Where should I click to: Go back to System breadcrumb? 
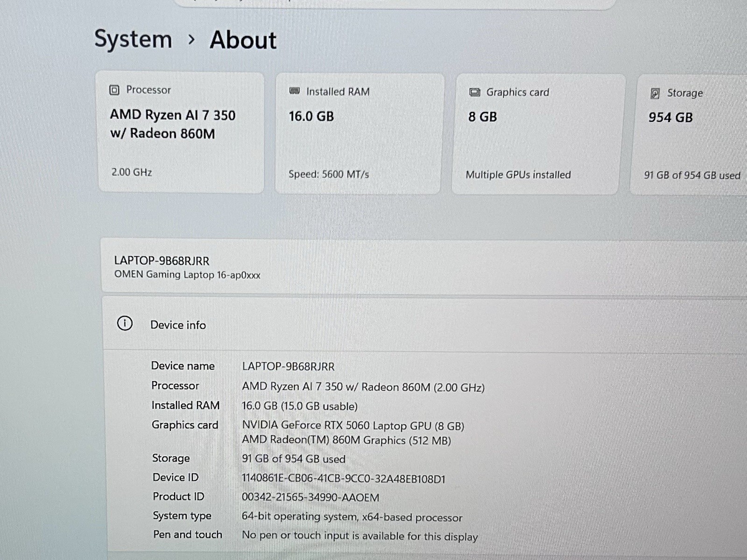point(133,39)
